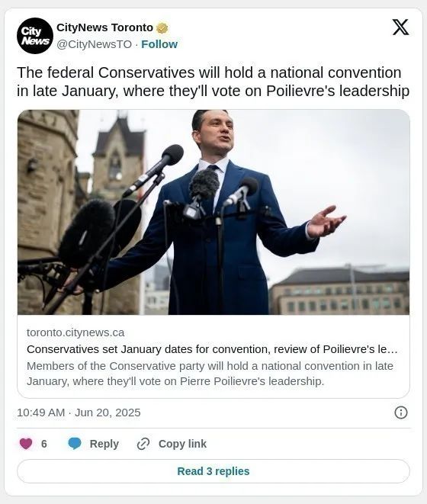
Task: Follow the CityNewsTO account
Action: [x=159, y=44]
